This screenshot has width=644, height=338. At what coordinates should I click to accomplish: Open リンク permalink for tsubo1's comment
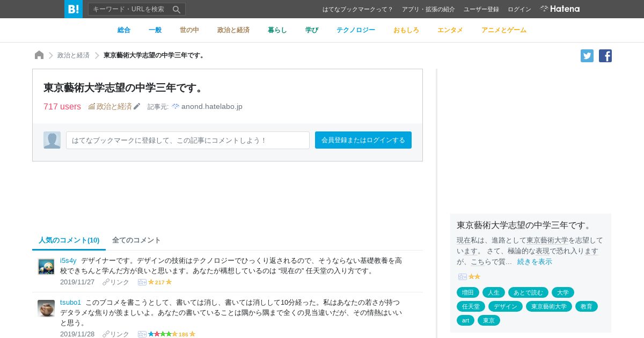coord(116,334)
